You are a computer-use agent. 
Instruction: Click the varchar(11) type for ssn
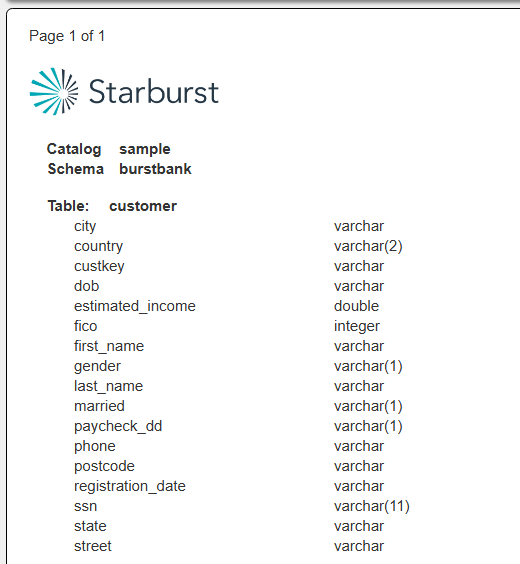(x=372, y=506)
